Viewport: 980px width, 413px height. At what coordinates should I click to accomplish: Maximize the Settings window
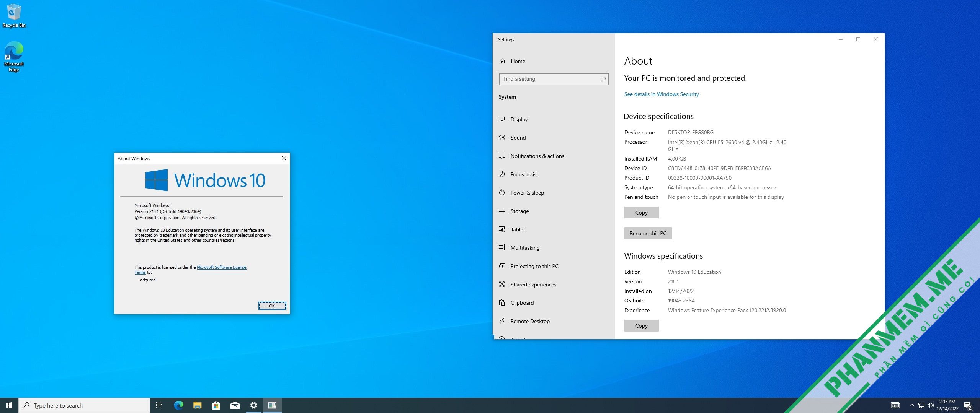[x=858, y=39]
